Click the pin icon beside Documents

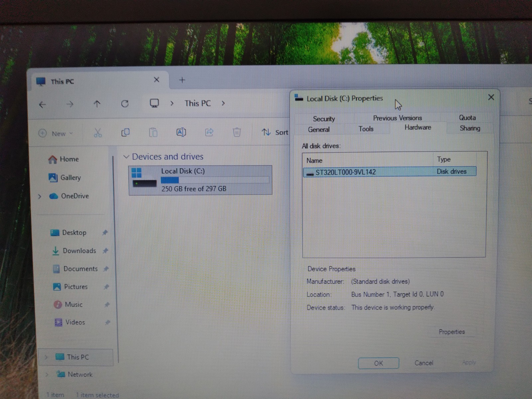[x=106, y=268]
